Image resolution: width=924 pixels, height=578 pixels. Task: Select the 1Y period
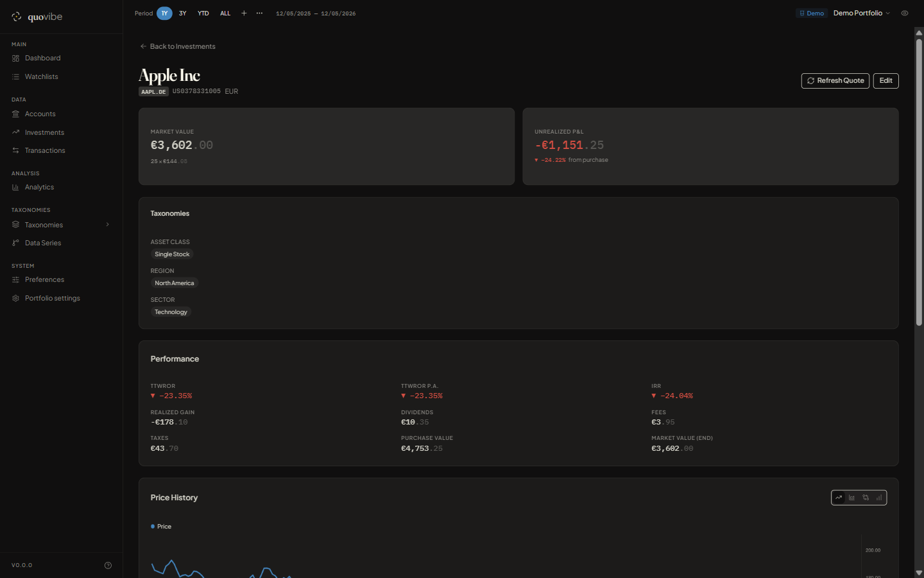164,13
